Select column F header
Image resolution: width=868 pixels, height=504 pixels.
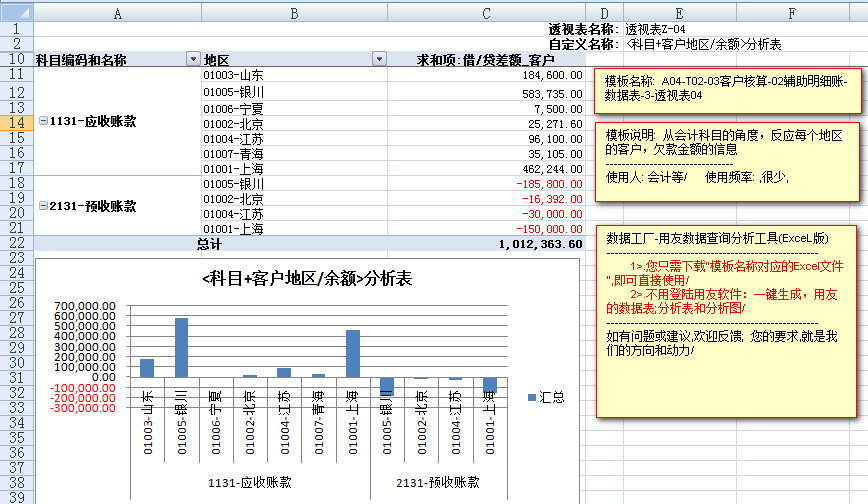pos(791,12)
